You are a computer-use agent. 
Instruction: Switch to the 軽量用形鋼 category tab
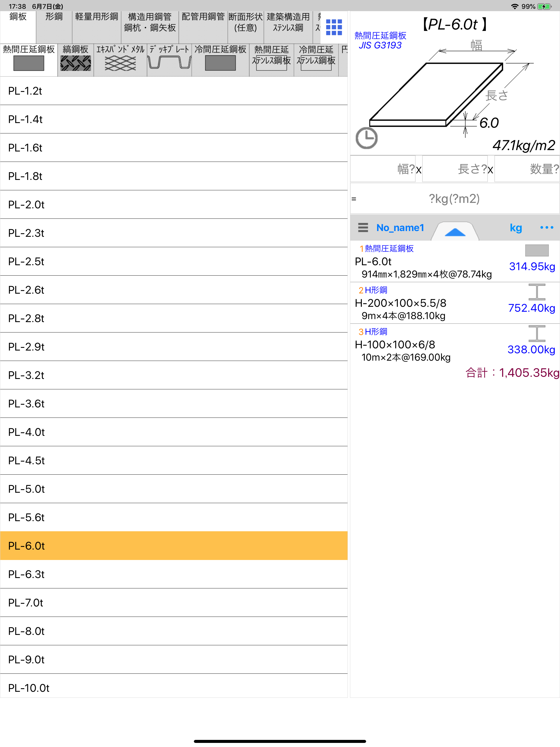click(97, 27)
